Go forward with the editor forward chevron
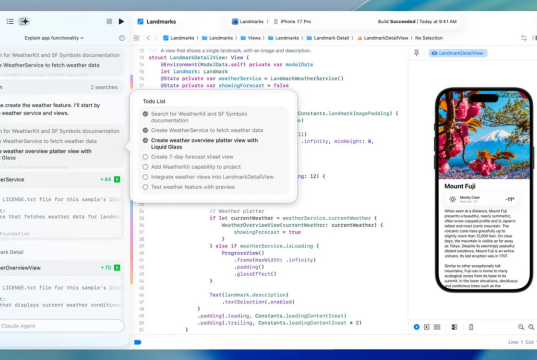This screenshot has height=360, width=537. pos(156,38)
